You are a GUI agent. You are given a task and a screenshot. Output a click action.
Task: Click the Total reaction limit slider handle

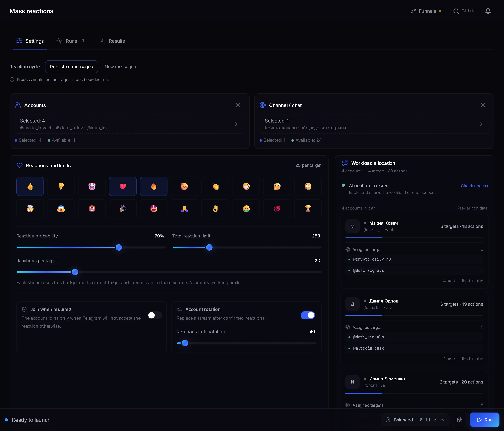(x=209, y=247)
